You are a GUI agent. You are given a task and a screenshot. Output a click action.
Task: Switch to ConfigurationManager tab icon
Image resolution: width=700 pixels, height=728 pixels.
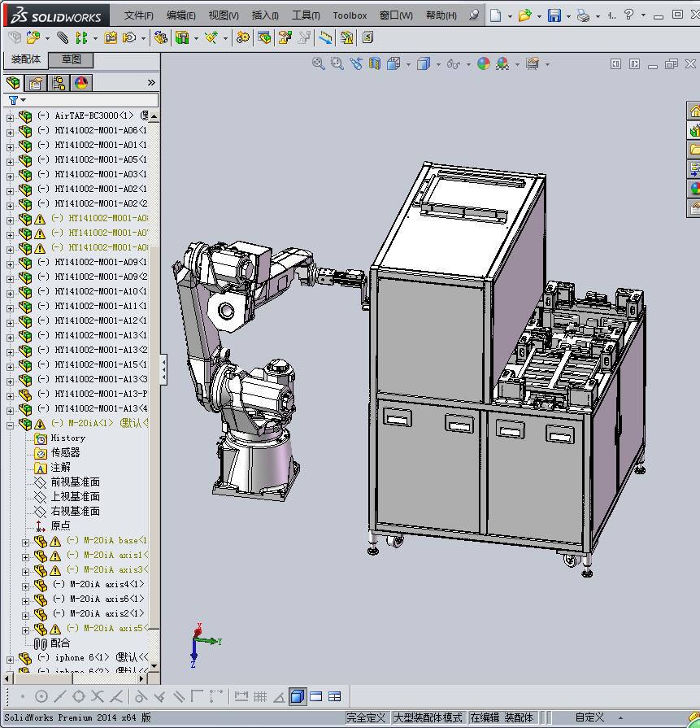59,83
